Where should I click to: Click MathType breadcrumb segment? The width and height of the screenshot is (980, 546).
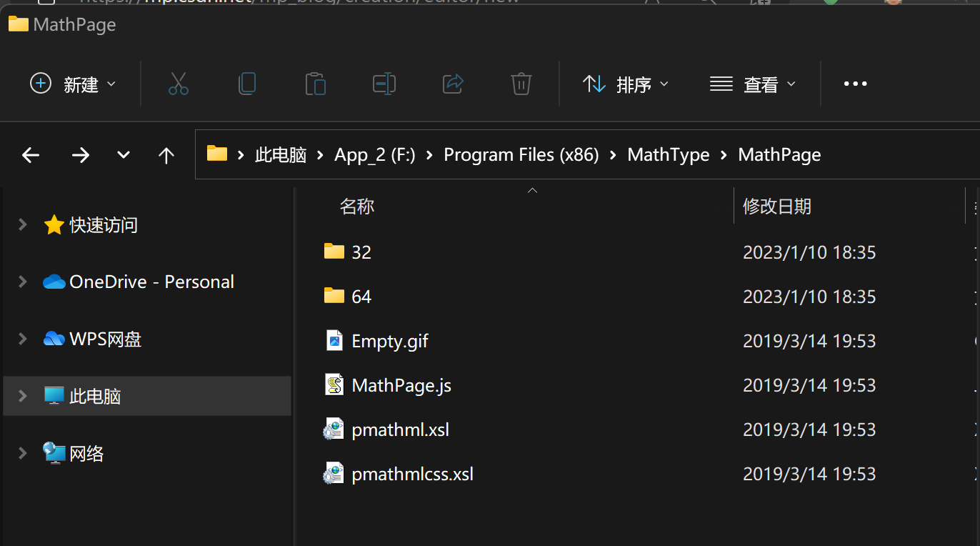coord(669,154)
